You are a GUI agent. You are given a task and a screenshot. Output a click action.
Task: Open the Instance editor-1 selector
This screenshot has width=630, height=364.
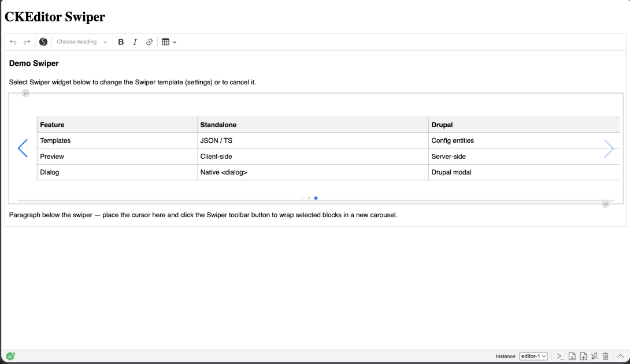(533, 356)
